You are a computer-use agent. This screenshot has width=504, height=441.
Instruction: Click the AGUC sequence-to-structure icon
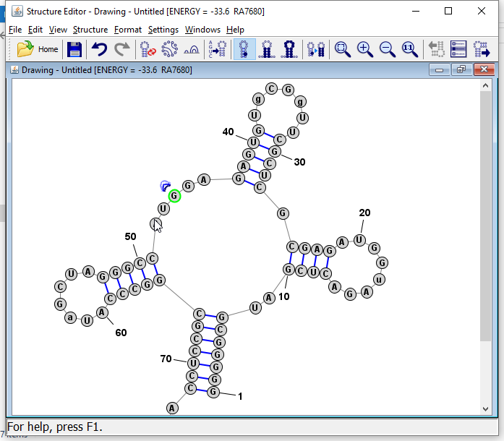coord(217,49)
